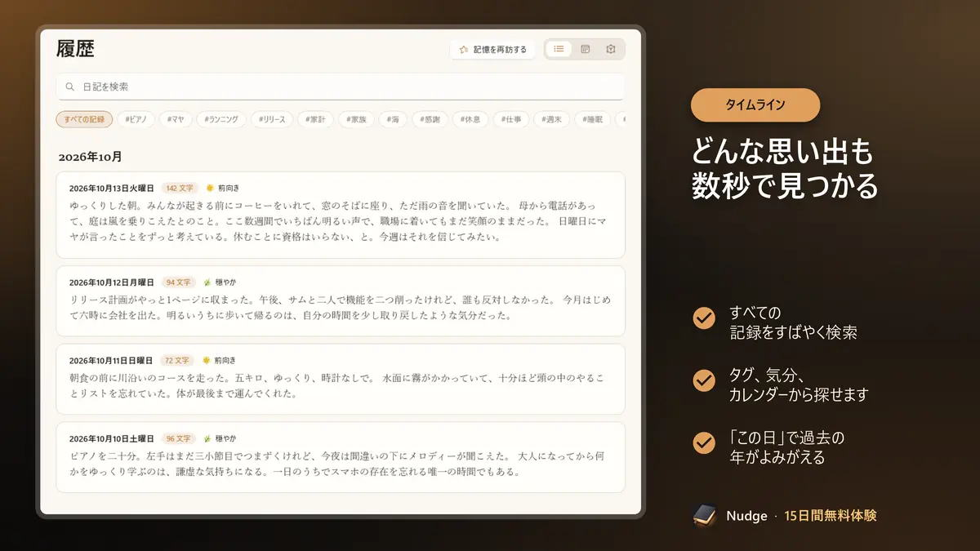The width and height of the screenshot is (980, 551).
Task: Filter by the #週末 tag
Action: 552,119
